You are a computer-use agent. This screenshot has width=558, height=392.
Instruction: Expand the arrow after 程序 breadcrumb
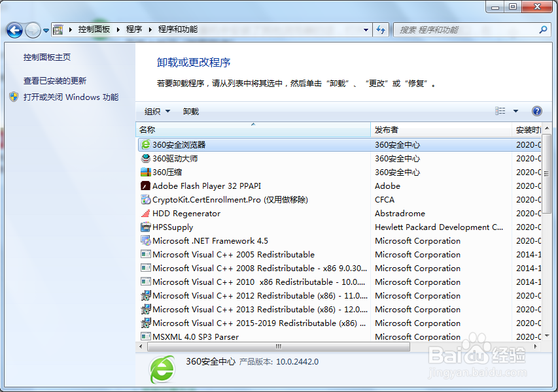pos(150,30)
